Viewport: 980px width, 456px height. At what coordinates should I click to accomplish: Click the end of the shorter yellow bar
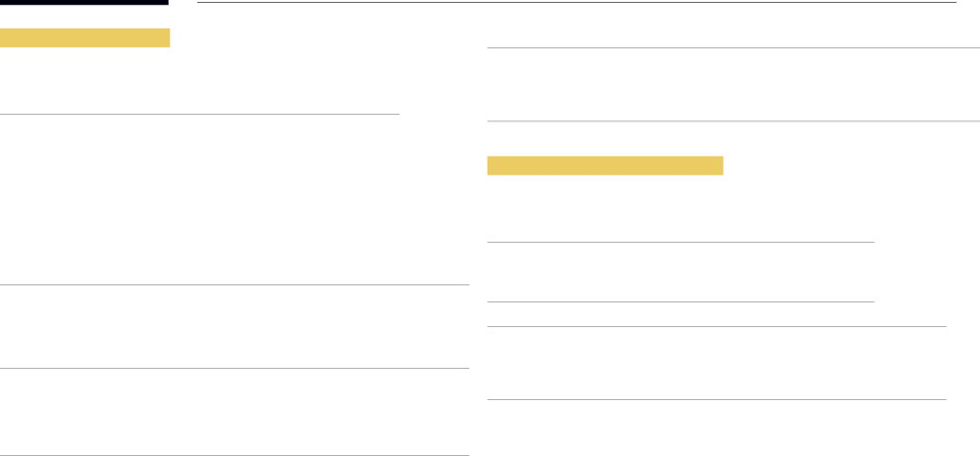pos(167,38)
